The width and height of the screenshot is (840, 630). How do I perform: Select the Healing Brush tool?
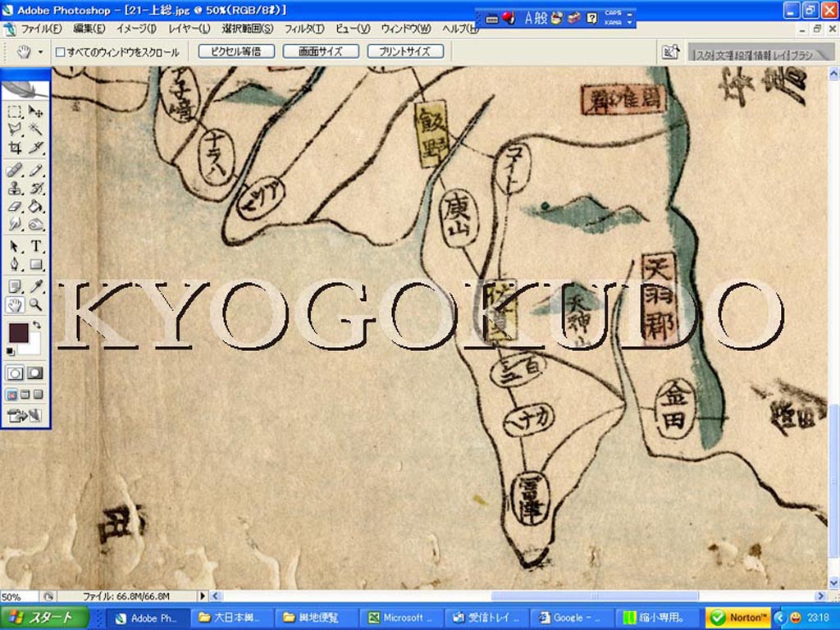pyautogui.click(x=15, y=171)
